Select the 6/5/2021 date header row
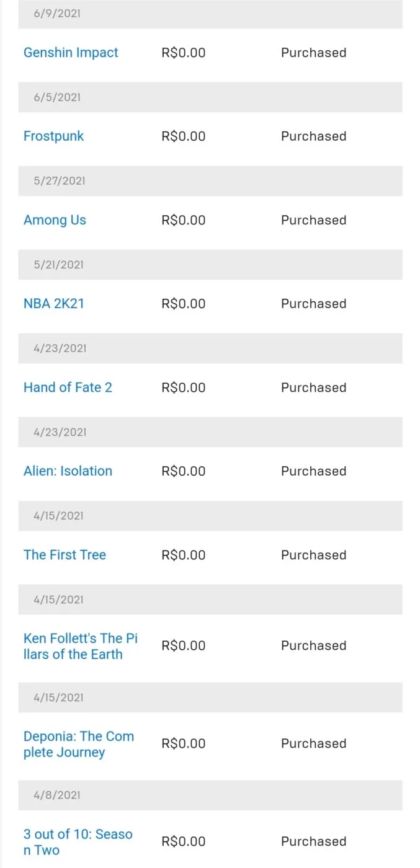420x868 pixels. [x=210, y=97]
